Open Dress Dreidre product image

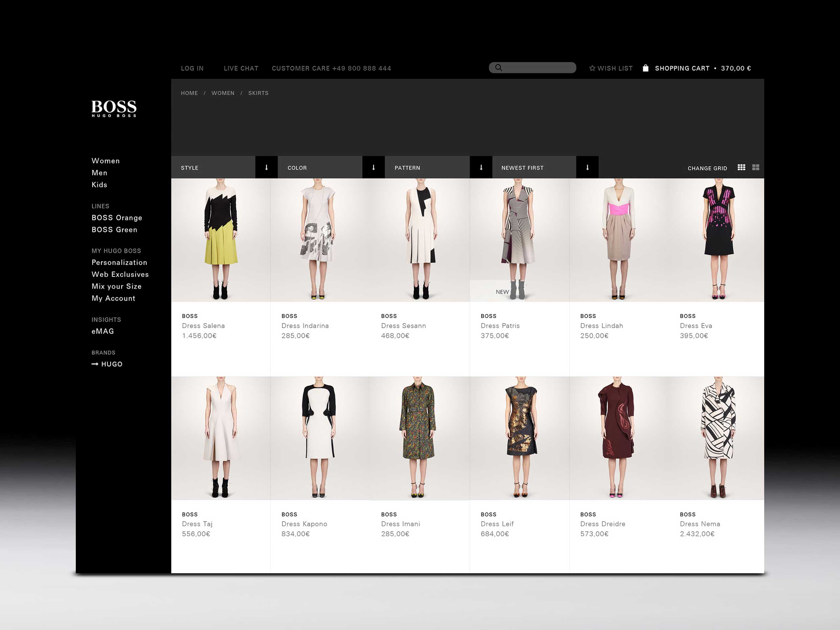coord(619,438)
